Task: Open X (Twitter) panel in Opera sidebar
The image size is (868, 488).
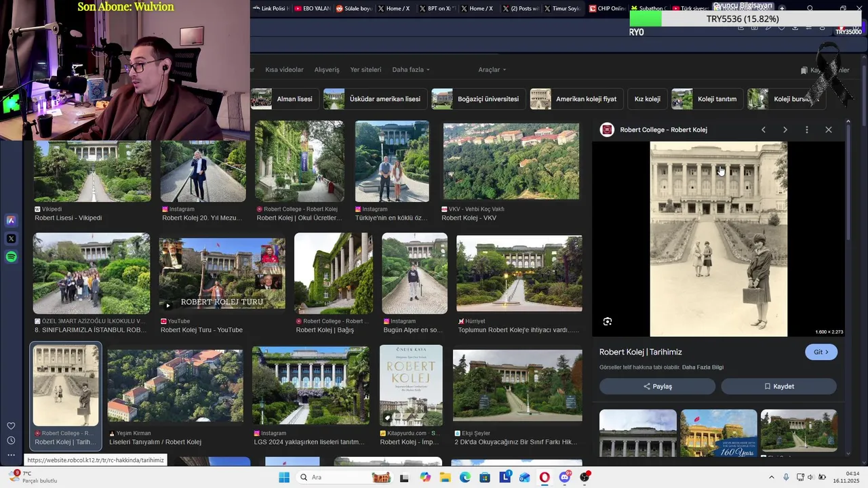Action: click(11, 239)
